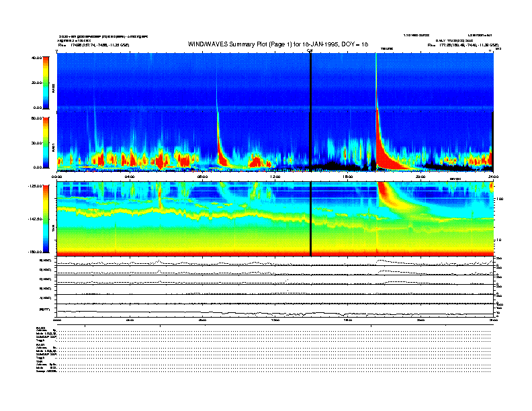The image size is (532, 411).
Task: Click the TNR heading in the status table
Action: point(40,361)
